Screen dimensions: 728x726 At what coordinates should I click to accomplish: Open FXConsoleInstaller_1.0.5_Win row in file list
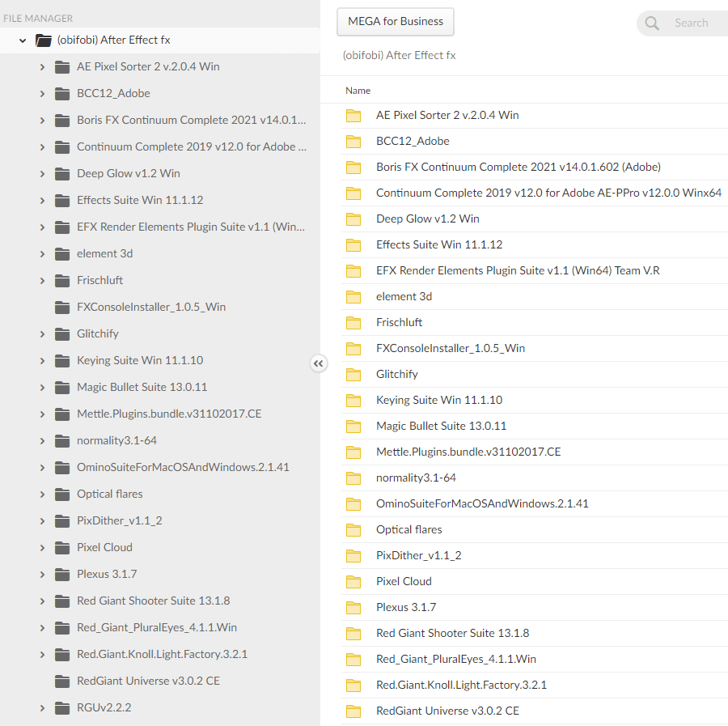click(x=535, y=348)
